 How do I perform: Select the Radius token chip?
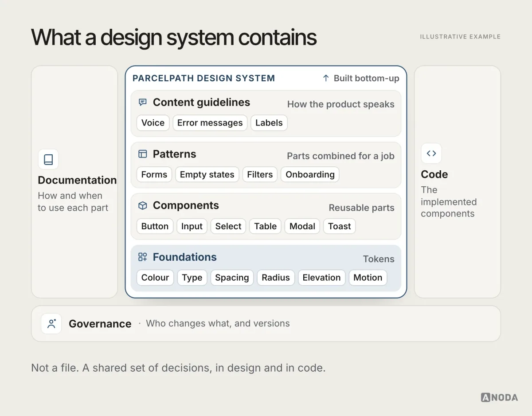click(x=276, y=278)
